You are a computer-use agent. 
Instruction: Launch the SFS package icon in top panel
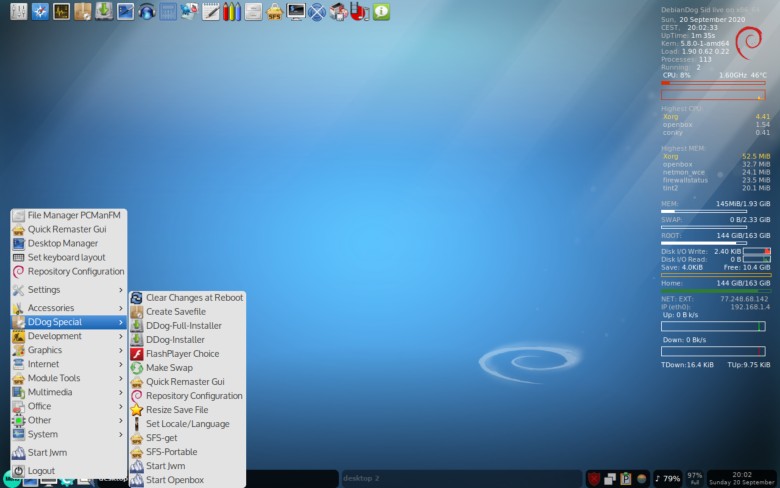274,12
